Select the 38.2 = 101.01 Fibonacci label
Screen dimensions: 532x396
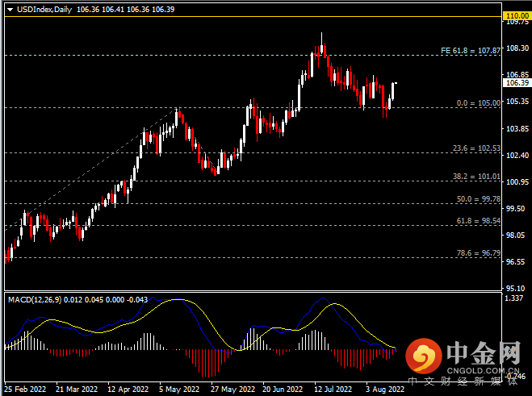pos(476,177)
